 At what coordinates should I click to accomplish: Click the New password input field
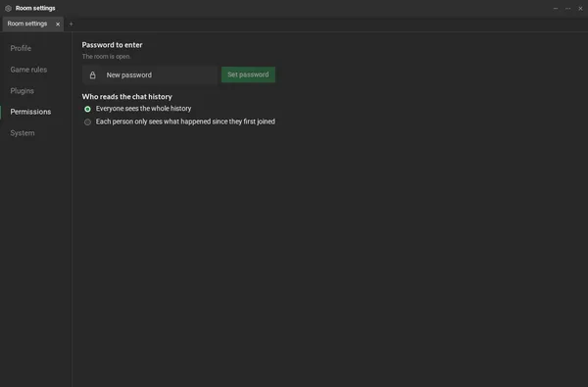[150, 75]
